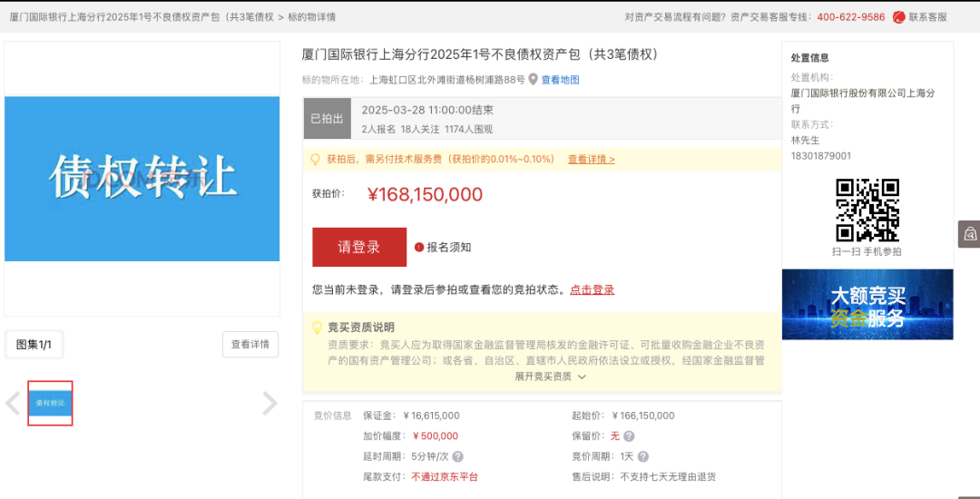The width and height of the screenshot is (980, 499).
Task: Click the 处置信息 panel heading
Action: click(810, 57)
